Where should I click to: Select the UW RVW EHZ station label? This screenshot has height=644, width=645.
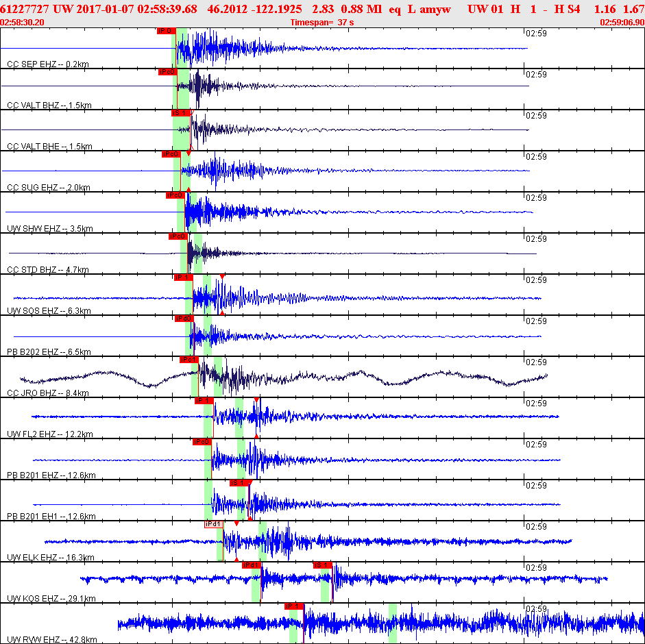pos(51,640)
